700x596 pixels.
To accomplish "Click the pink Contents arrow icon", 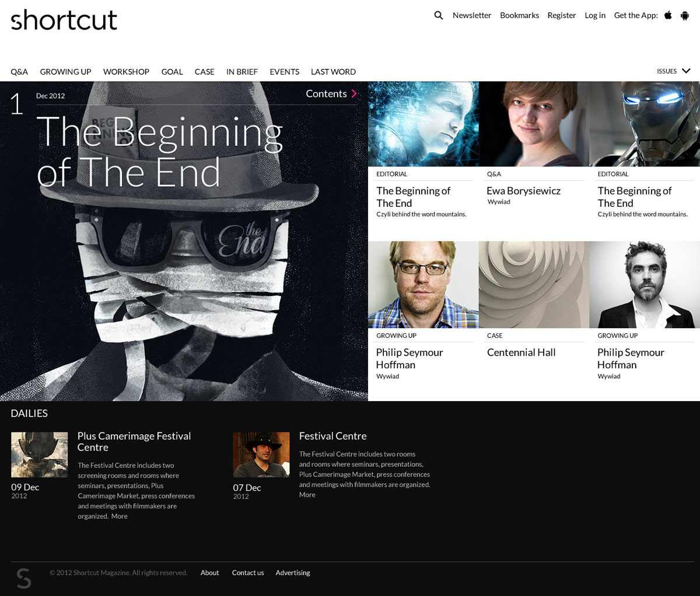I will coord(353,93).
